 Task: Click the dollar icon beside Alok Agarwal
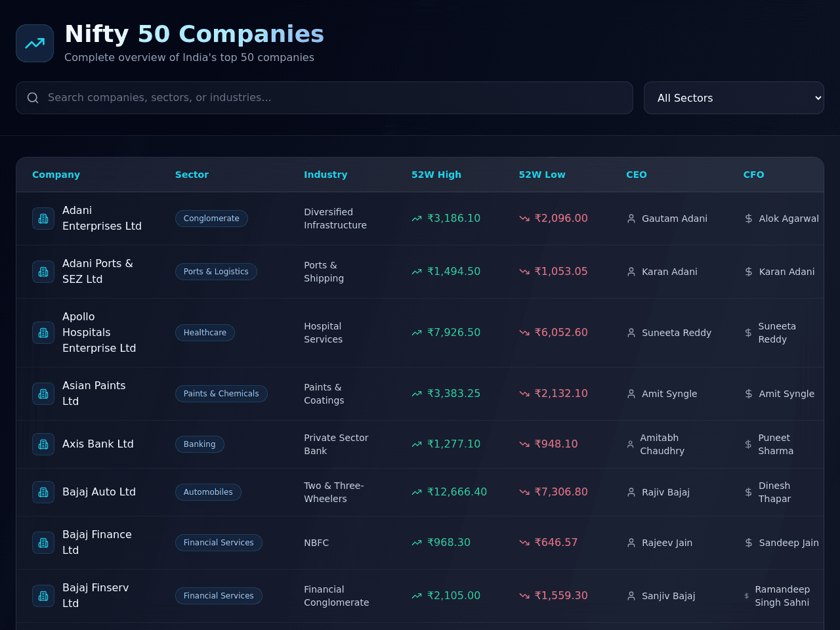pos(749,219)
